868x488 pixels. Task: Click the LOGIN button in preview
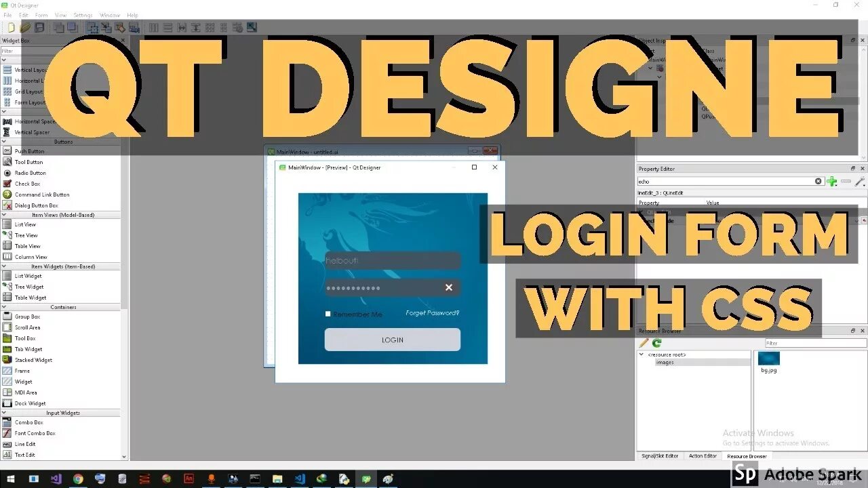coord(393,340)
